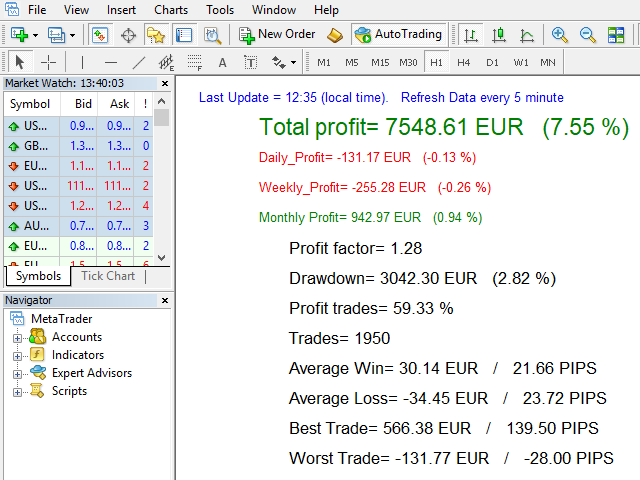
Task: Launch MetaEditor from the toolbar
Action: pos(335,35)
